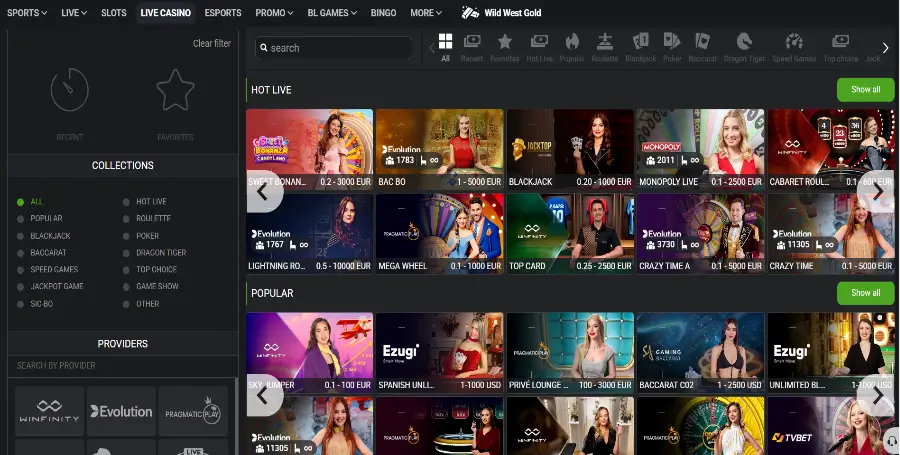The height and width of the screenshot is (455, 900).
Task: Open the Crazy Time A game thumbnail
Action: [x=700, y=234]
